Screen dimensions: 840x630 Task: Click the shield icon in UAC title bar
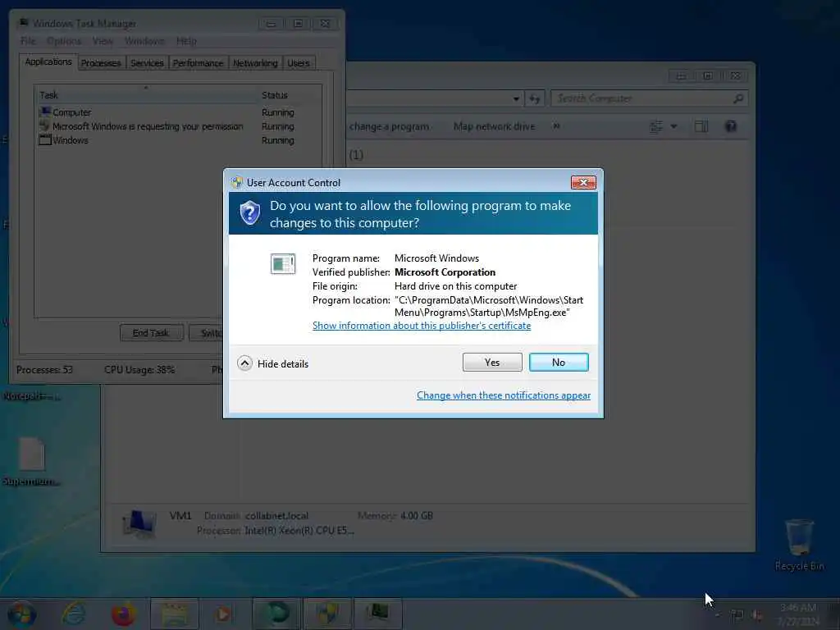coord(237,182)
